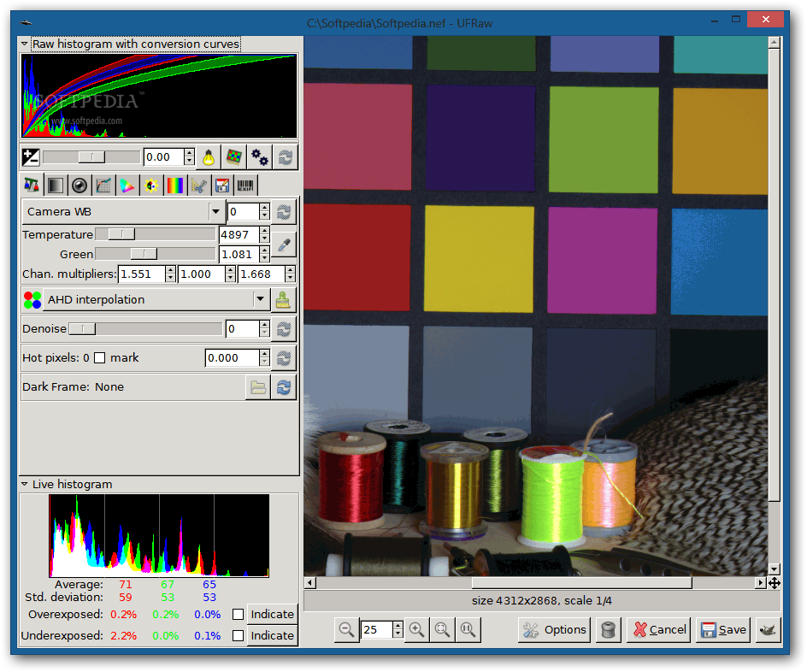Increase the Temperature value with stepper
The height and width of the screenshot is (672, 807).
point(264,231)
